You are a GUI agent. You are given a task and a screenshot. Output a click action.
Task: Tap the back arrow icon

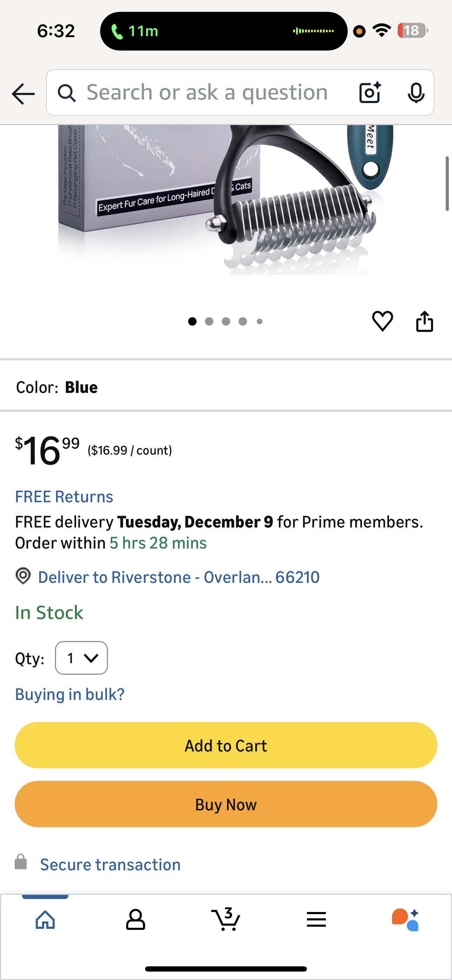[23, 93]
